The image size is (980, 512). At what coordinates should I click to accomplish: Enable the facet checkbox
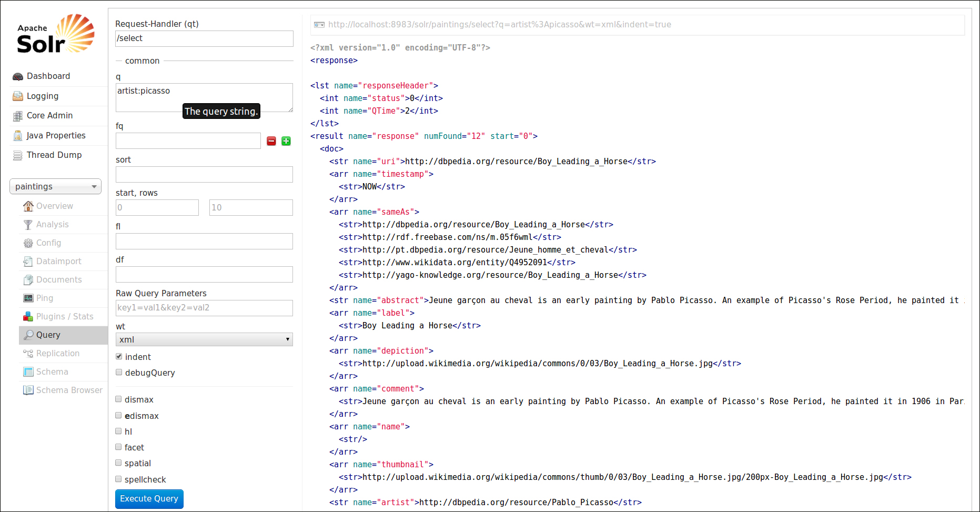[118, 447]
